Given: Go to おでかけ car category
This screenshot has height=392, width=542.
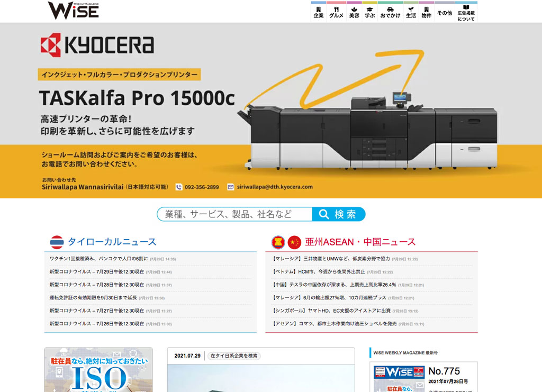Looking at the screenshot, I should pos(390,13).
